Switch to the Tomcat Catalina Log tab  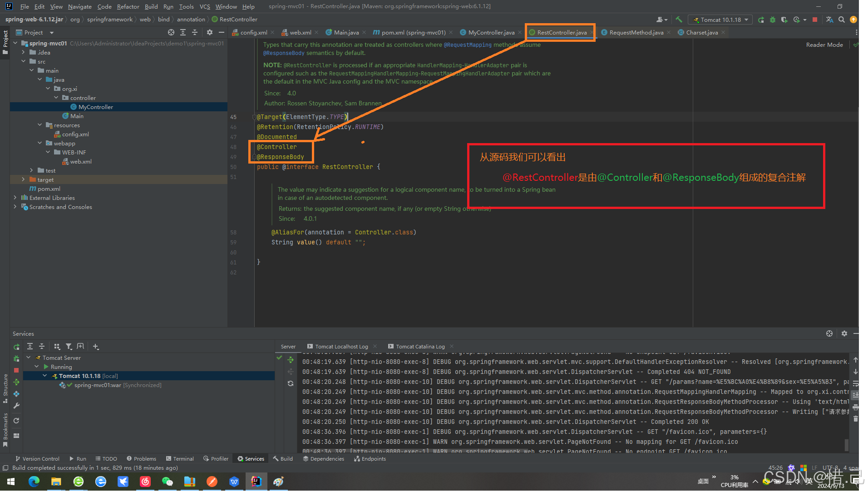pos(420,347)
